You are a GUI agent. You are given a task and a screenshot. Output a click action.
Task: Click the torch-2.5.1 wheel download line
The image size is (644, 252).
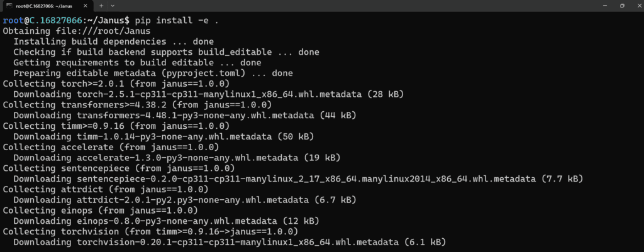(x=209, y=94)
